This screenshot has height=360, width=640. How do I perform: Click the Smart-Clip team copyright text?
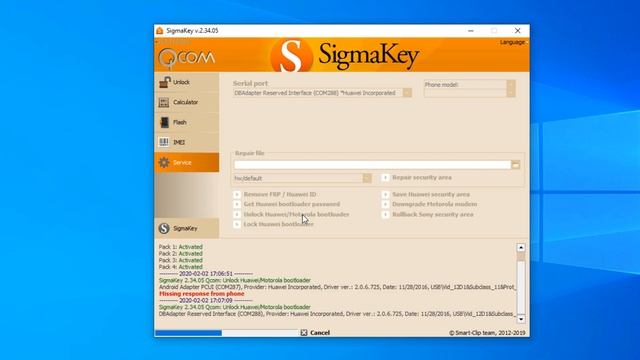click(487, 333)
